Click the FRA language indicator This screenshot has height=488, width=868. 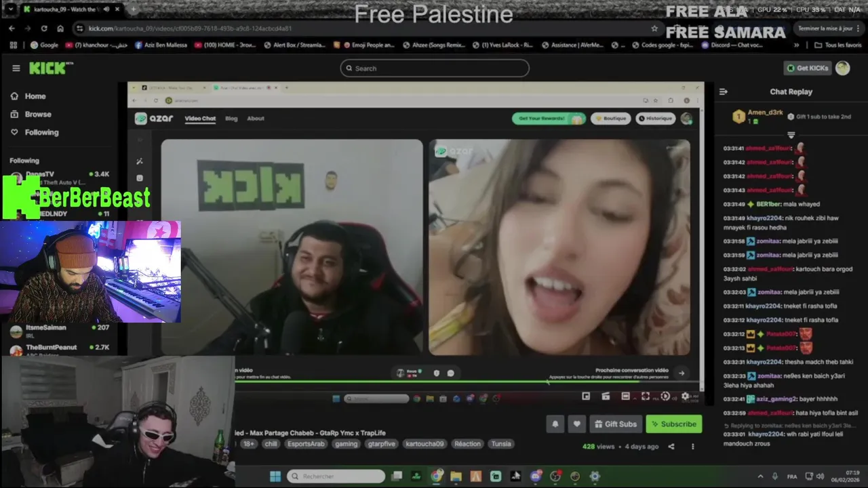click(x=791, y=476)
